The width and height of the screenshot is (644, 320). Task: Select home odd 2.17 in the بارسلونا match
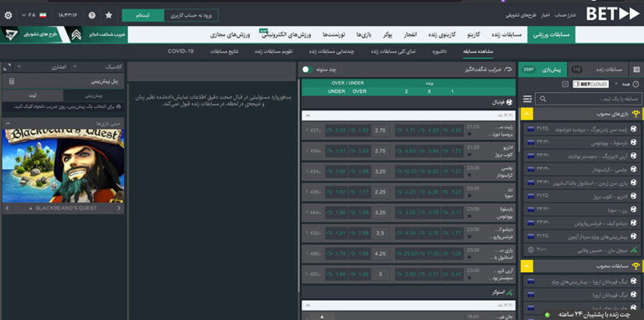click(452, 213)
